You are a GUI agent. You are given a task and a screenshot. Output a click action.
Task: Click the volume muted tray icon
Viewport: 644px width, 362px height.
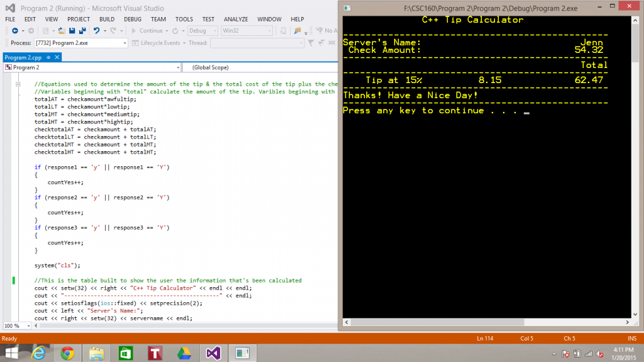pos(600,354)
